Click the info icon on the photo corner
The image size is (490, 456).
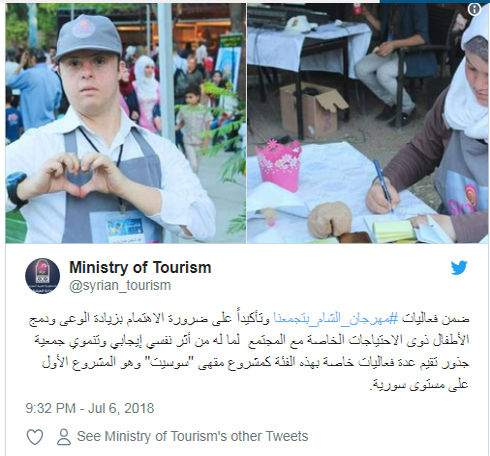pos(474,9)
